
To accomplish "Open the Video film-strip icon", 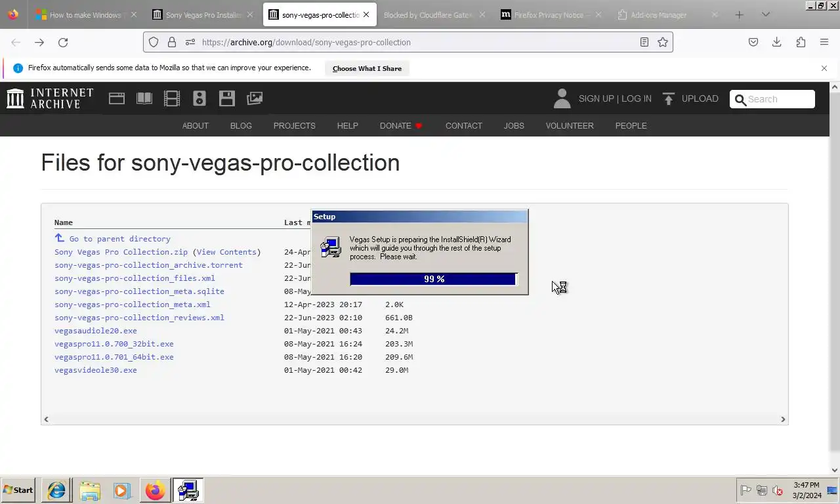I will [172, 98].
